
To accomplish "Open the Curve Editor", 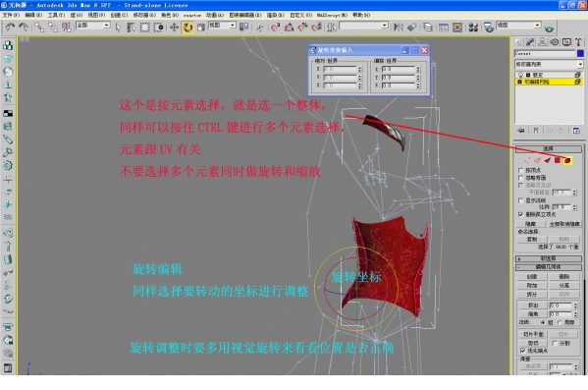I will coord(444,28).
